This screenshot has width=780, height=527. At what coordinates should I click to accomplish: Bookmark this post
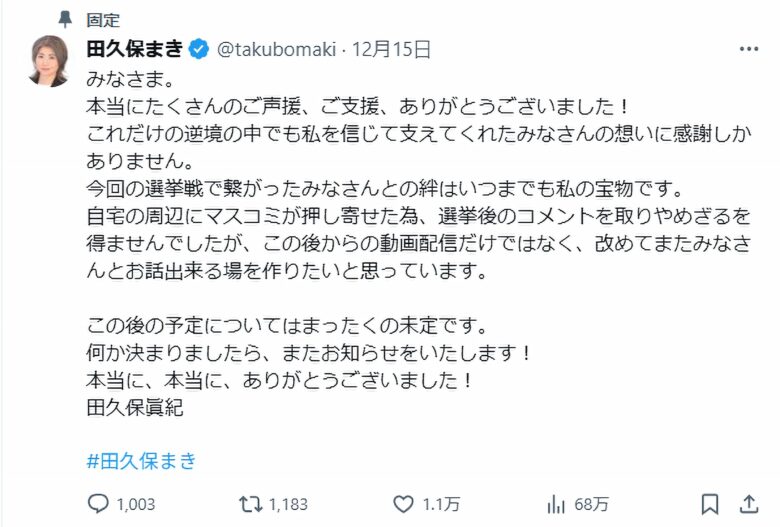click(709, 503)
